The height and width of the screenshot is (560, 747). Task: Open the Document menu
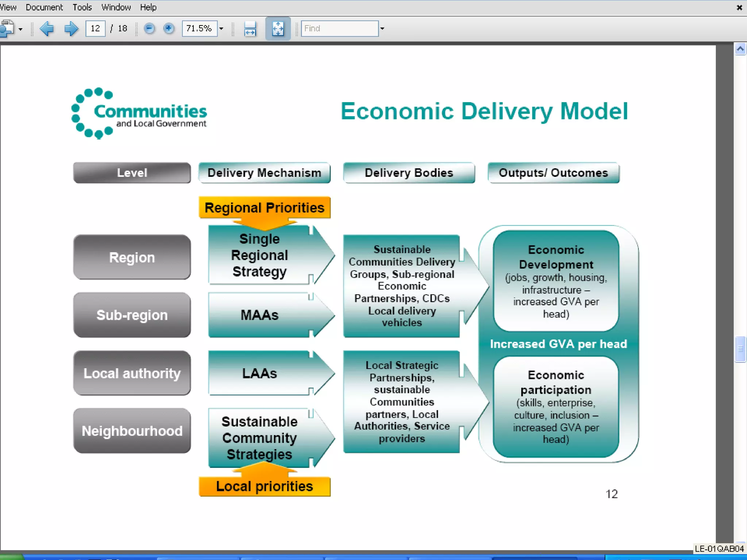pos(44,7)
